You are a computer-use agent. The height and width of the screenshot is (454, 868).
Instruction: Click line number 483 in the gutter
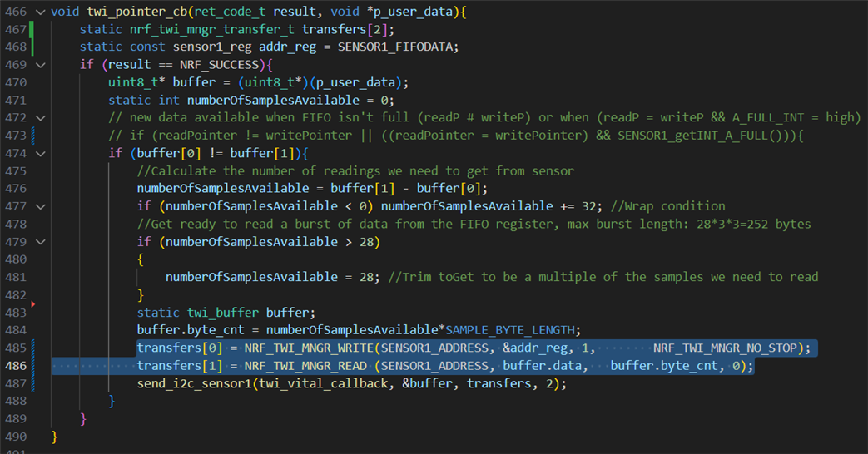tap(16, 313)
